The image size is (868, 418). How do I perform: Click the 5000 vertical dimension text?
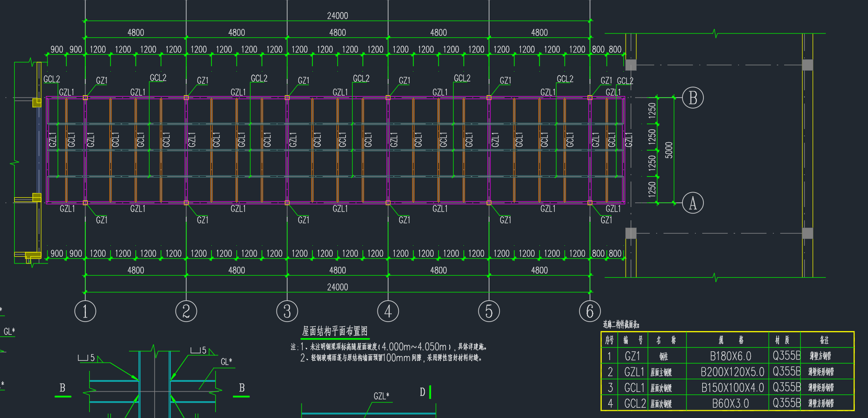(669, 150)
